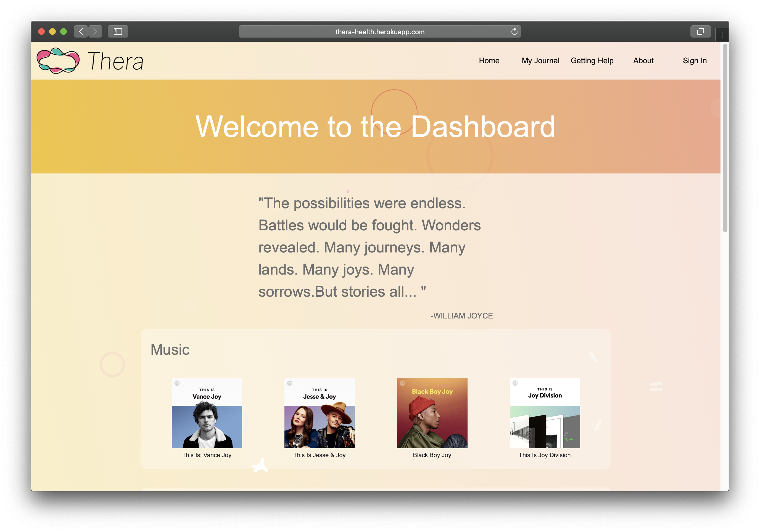Open the Vance Joy playlist cover
The width and height of the screenshot is (760, 532).
click(207, 413)
